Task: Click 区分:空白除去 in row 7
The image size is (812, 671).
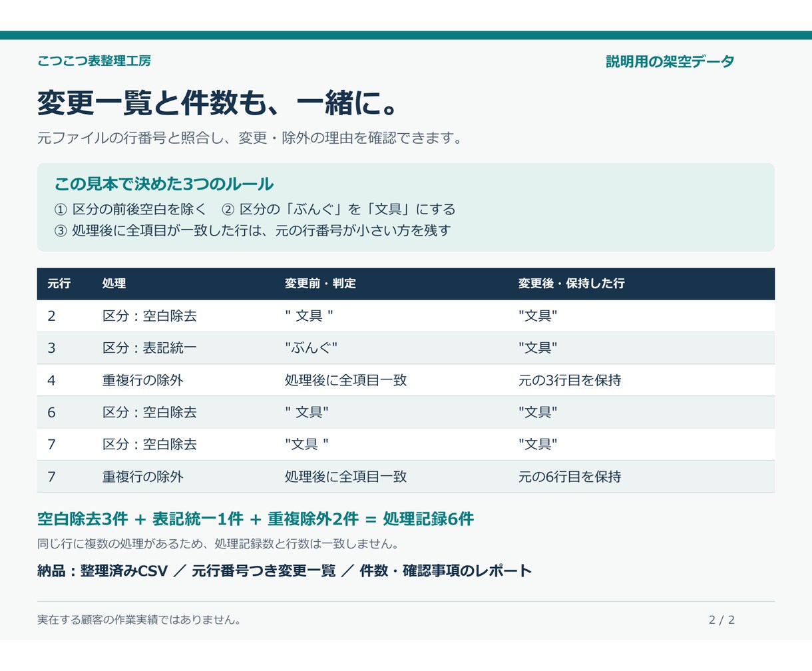Action: (x=150, y=445)
